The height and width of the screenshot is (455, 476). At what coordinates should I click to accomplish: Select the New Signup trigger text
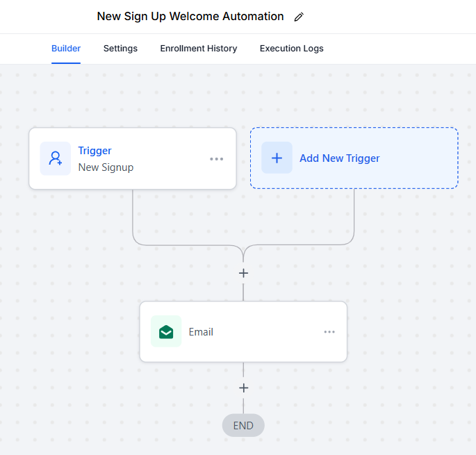click(x=106, y=167)
